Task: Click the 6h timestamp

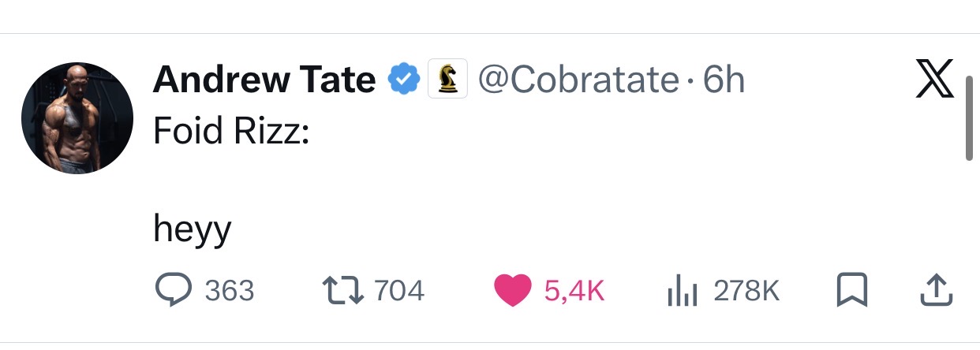Action: point(724,80)
